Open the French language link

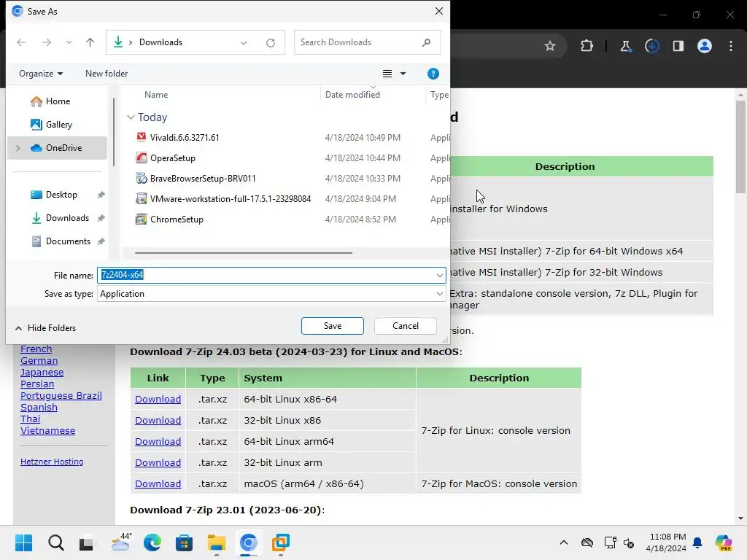click(x=36, y=349)
